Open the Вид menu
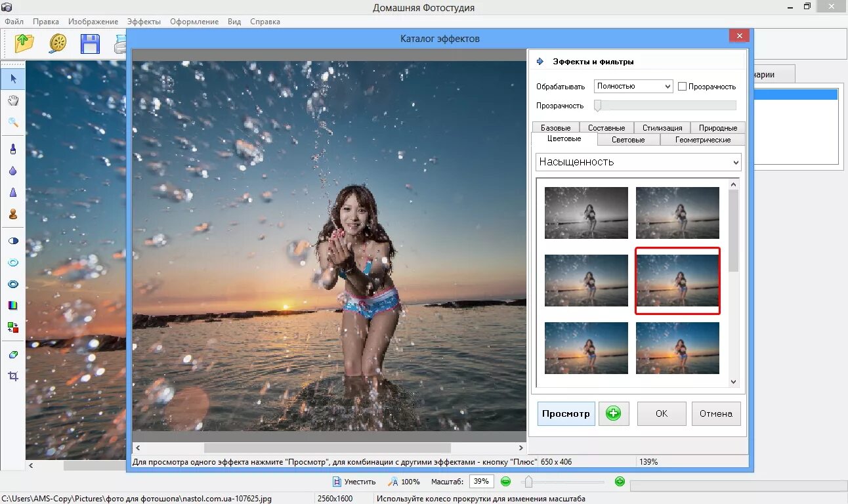This screenshot has height=504, width=848. pyautogui.click(x=234, y=22)
